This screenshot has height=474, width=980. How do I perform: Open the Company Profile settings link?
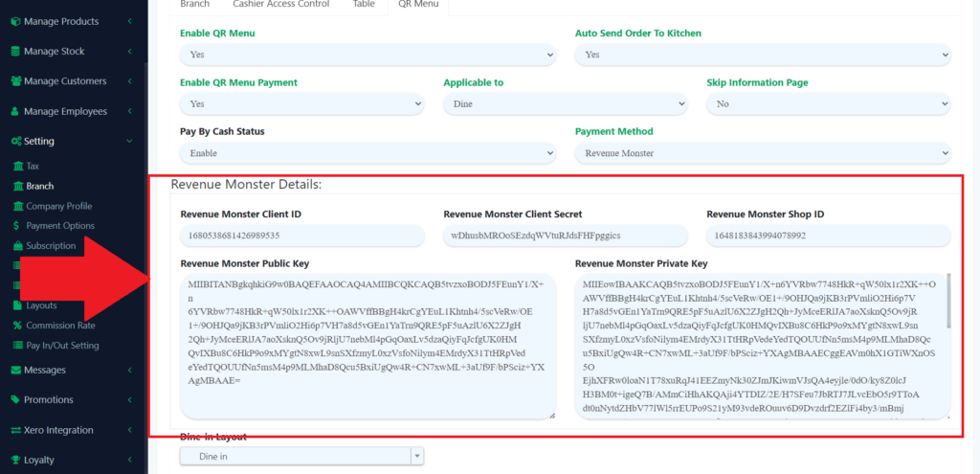[x=58, y=206]
